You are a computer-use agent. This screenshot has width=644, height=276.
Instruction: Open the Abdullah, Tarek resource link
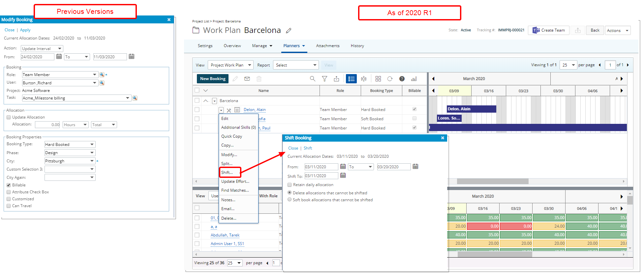tap(225, 235)
